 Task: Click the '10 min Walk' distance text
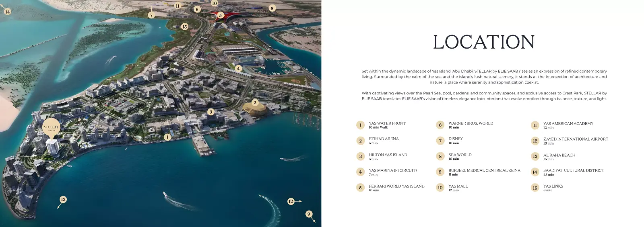click(378, 127)
